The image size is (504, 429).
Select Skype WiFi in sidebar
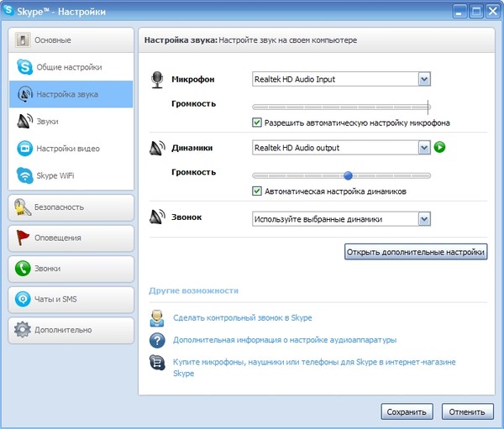point(71,175)
